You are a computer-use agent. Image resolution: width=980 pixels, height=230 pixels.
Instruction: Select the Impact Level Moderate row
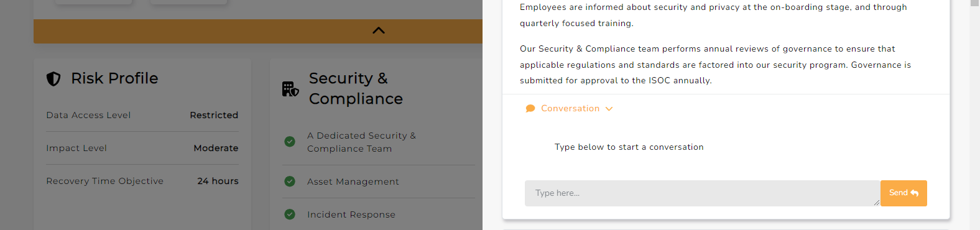142,148
